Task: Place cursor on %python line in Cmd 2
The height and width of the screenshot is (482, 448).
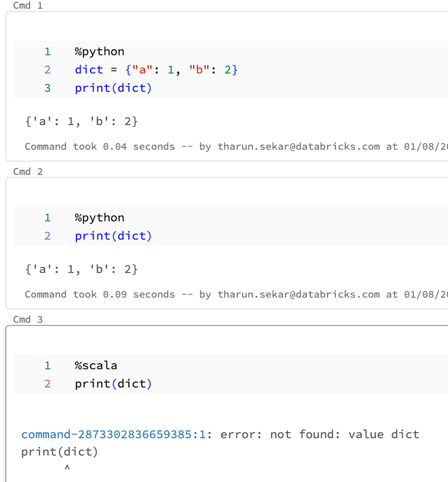Action: 99,218
